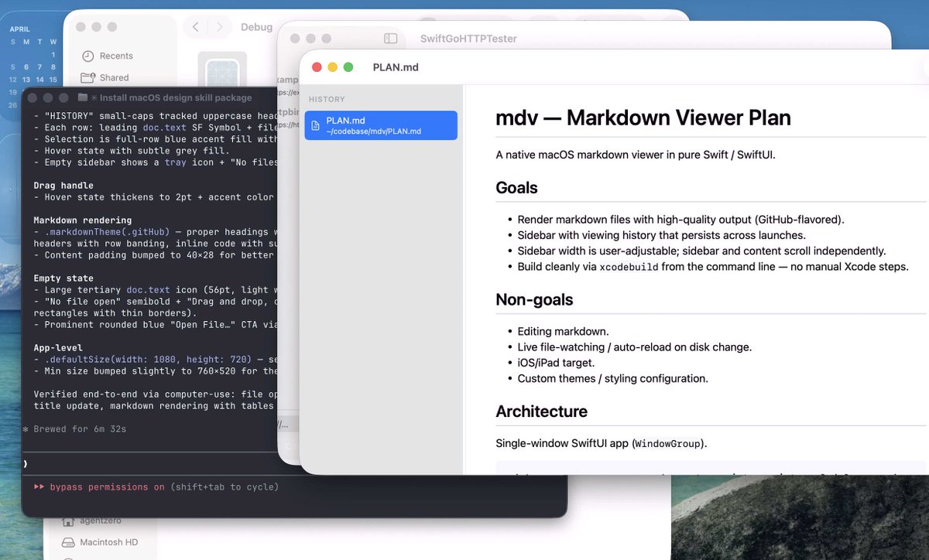929x560 pixels.
Task: Click the 'A native macOS markdown viewer' intro line
Action: coord(635,155)
